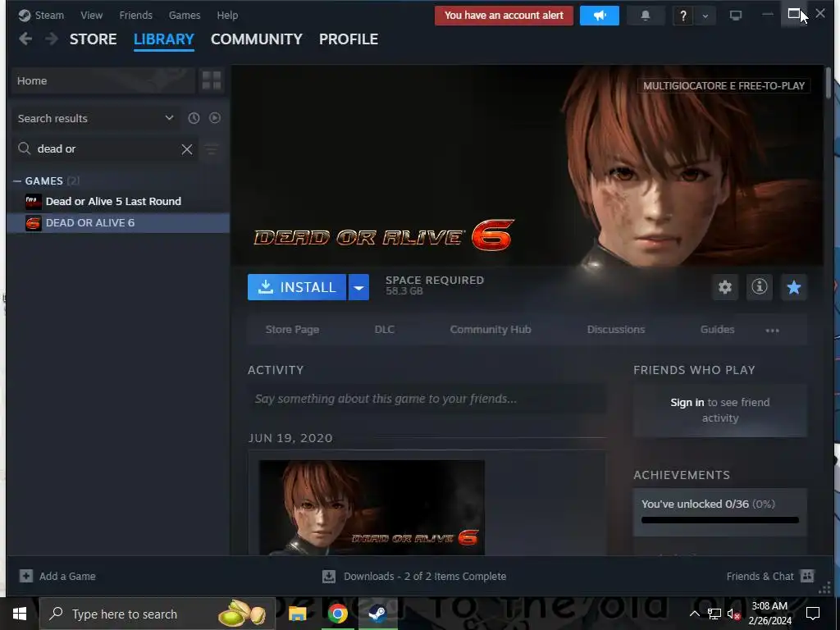Open the notifications bell

pos(646,16)
